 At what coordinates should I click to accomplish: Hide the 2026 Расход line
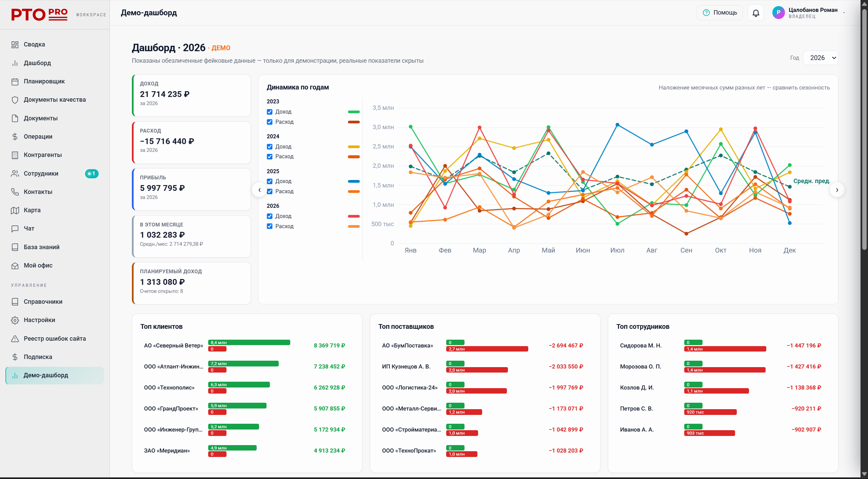pyautogui.click(x=270, y=226)
